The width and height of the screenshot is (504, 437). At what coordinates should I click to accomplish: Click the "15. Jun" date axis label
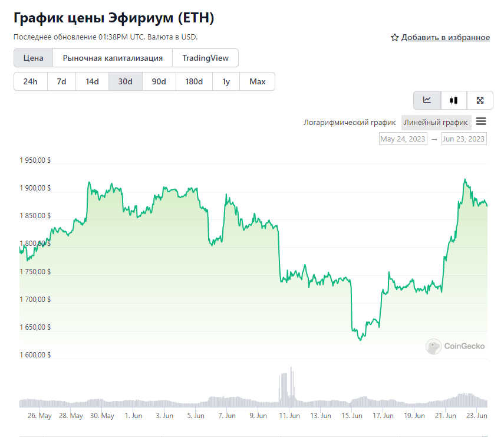tap(352, 415)
